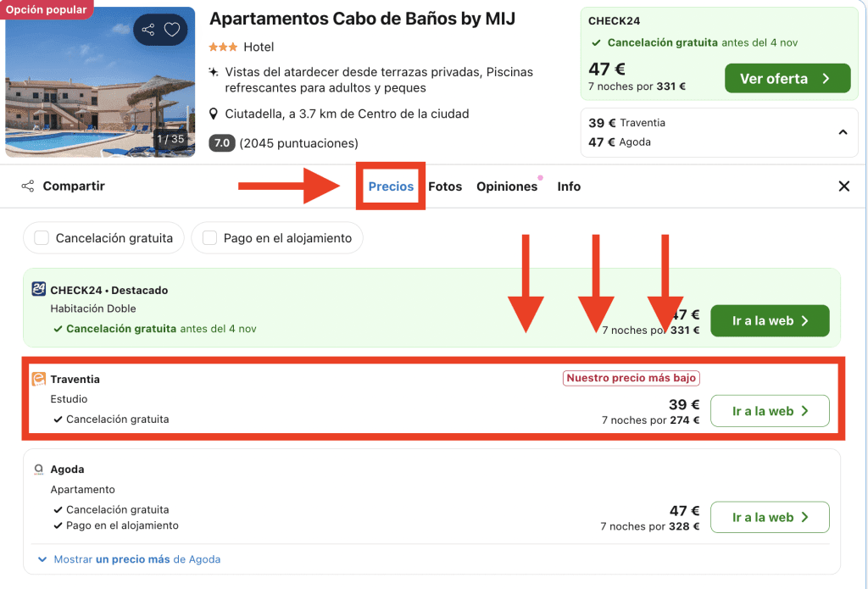Click the CHECK24 provider logo icon

[x=39, y=290]
